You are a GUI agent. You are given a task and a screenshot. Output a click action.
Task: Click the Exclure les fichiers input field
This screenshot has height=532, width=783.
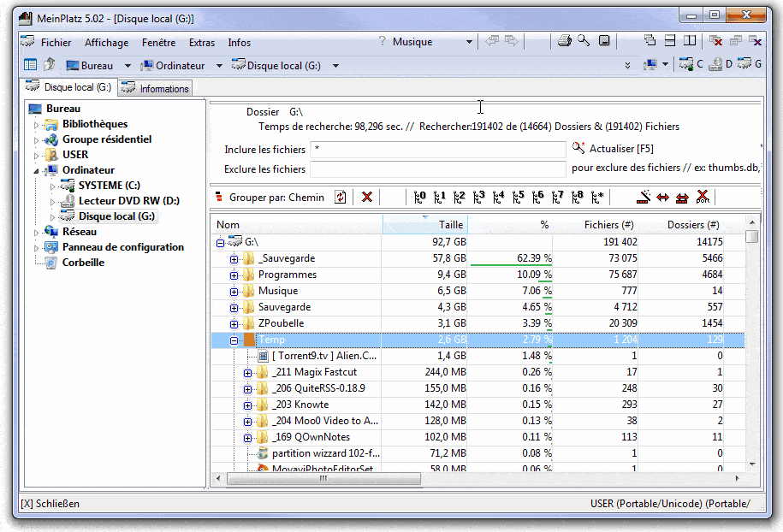438,169
